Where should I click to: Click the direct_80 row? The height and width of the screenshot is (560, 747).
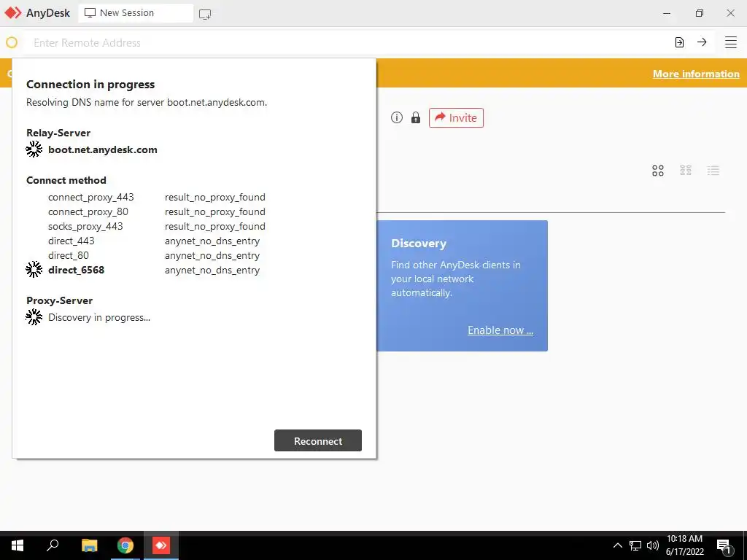pos(154,256)
